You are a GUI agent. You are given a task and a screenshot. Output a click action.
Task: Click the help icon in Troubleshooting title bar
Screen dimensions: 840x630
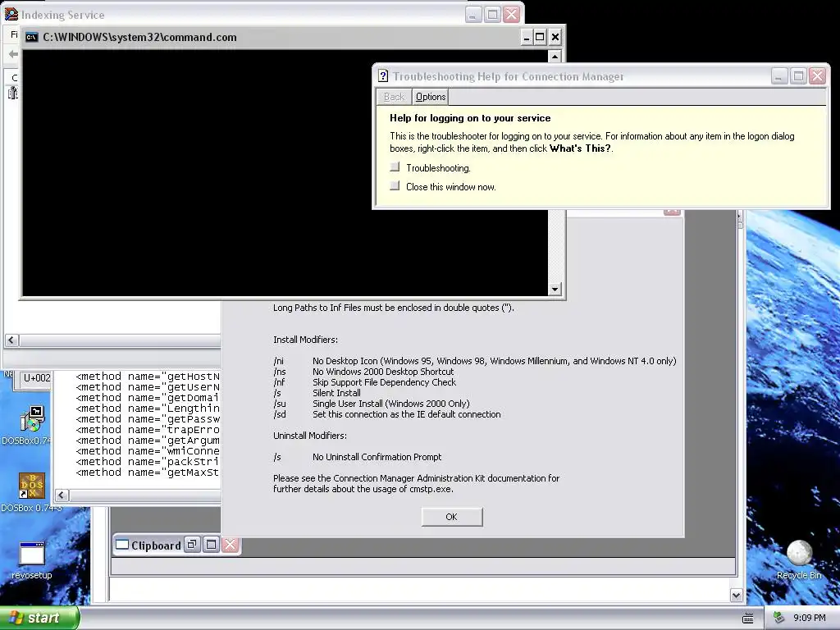point(382,76)
